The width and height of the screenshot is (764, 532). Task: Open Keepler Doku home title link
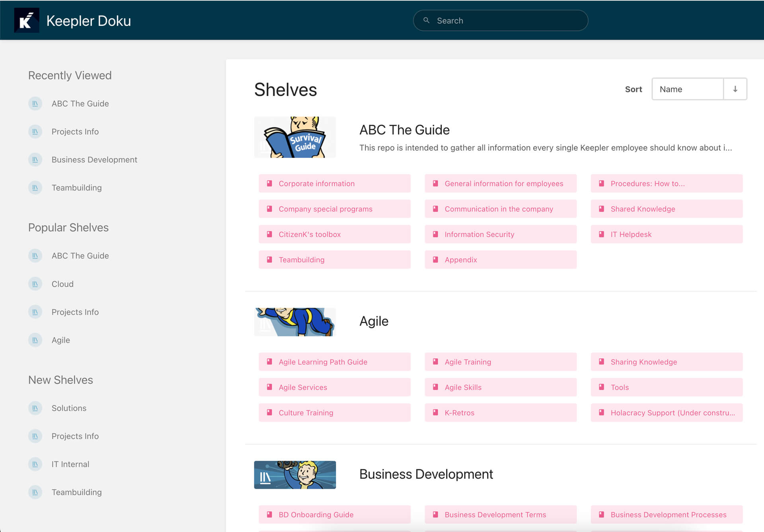[88, 21]
